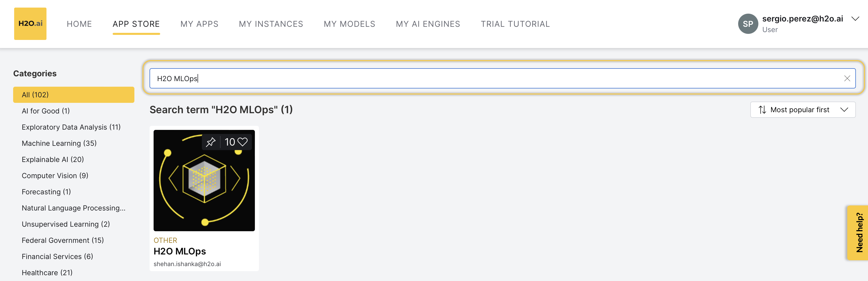Open MY INSTANCES tab

271,24
